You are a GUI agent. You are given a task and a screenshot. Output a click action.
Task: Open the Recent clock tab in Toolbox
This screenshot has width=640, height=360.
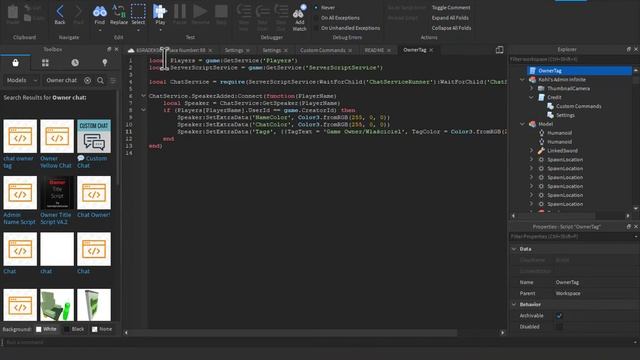pyautogui.click(x=75, y=63)
